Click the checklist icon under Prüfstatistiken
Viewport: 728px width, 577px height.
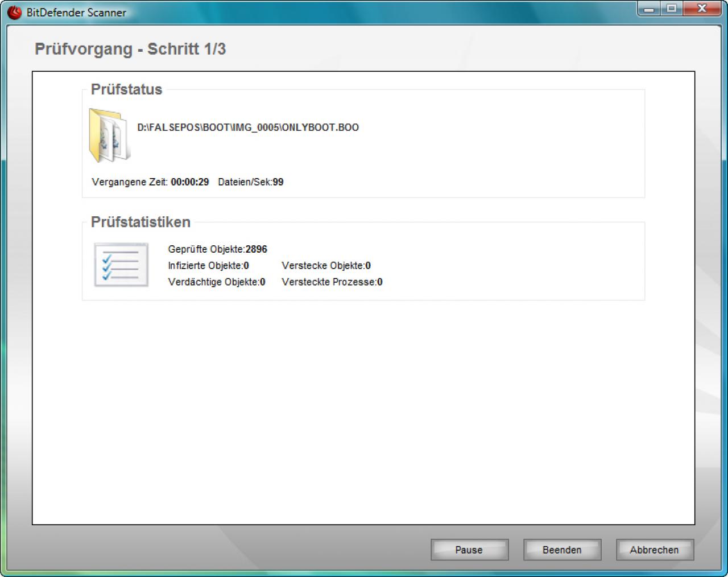121,265
